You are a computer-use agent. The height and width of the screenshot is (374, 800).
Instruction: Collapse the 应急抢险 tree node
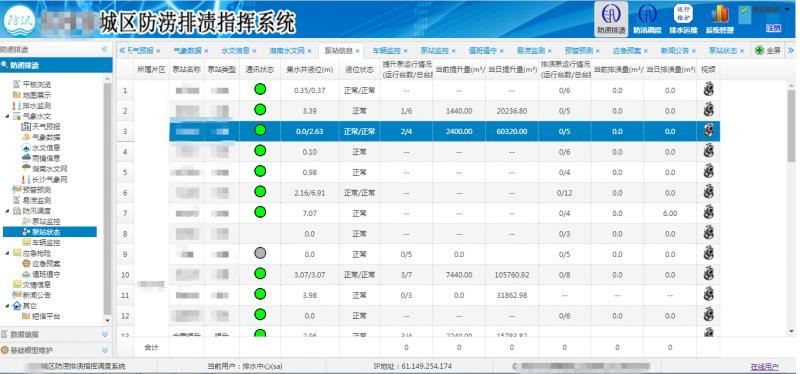[8, 253]
